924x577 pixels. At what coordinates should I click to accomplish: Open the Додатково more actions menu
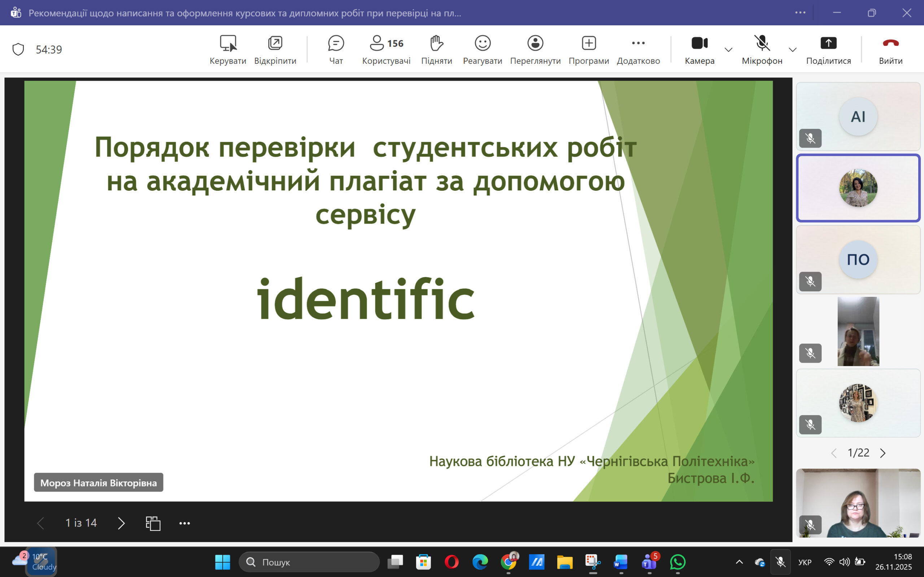638,50
